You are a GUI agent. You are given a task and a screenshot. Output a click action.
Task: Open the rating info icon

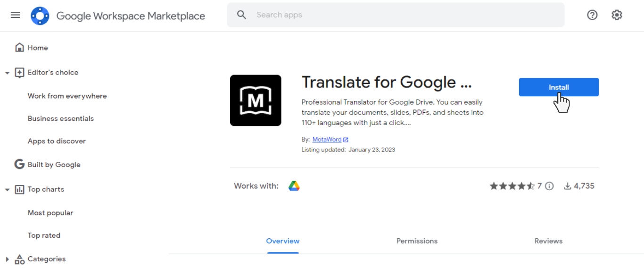(549, 186)
